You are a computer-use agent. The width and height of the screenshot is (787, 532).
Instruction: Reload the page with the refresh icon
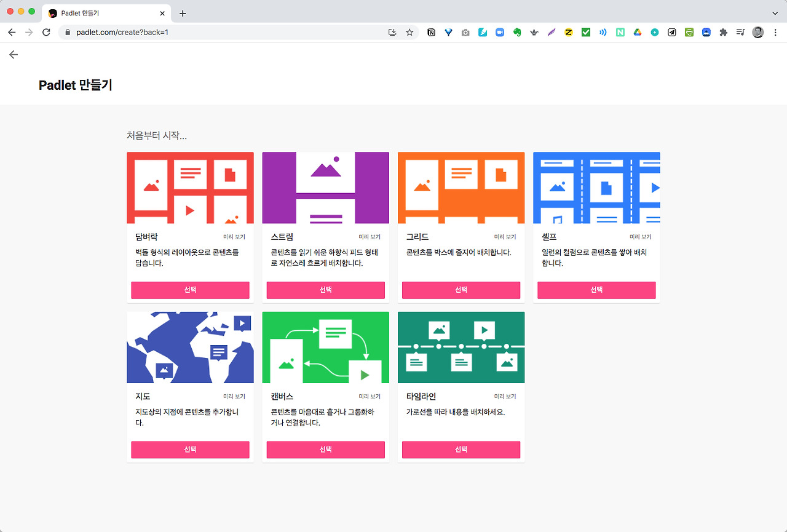[46, 32]
